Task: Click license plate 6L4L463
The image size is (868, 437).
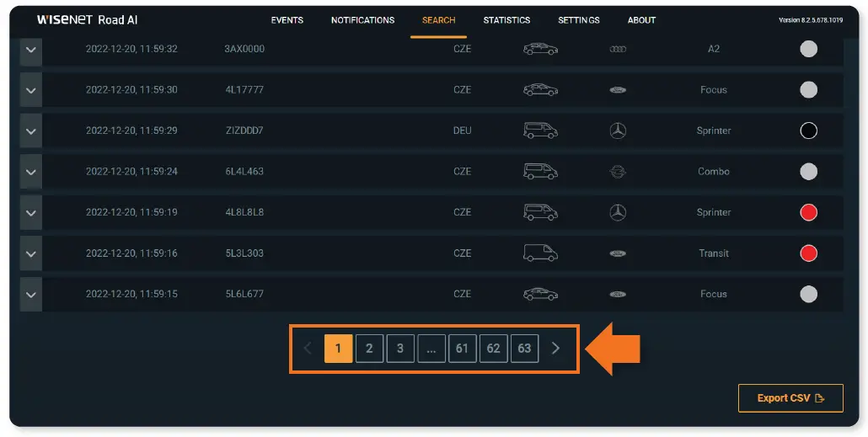Action: pos(244,172)
